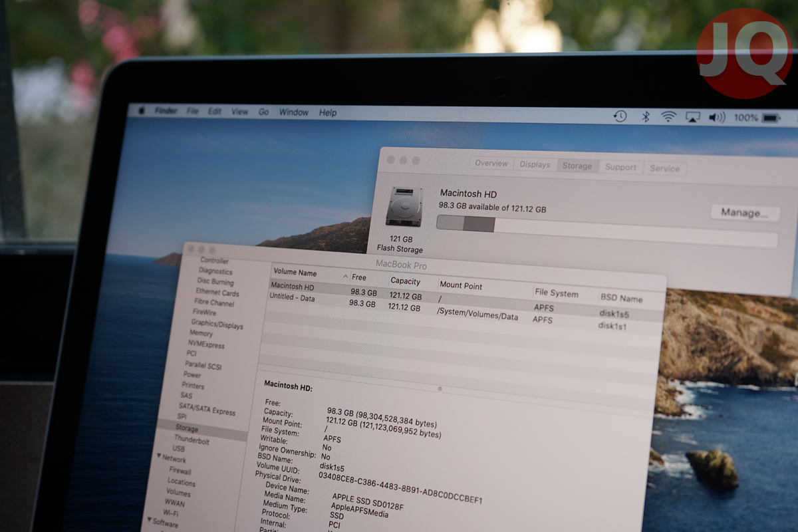Open the View menu
798x532 pixels.
(239, 112)
